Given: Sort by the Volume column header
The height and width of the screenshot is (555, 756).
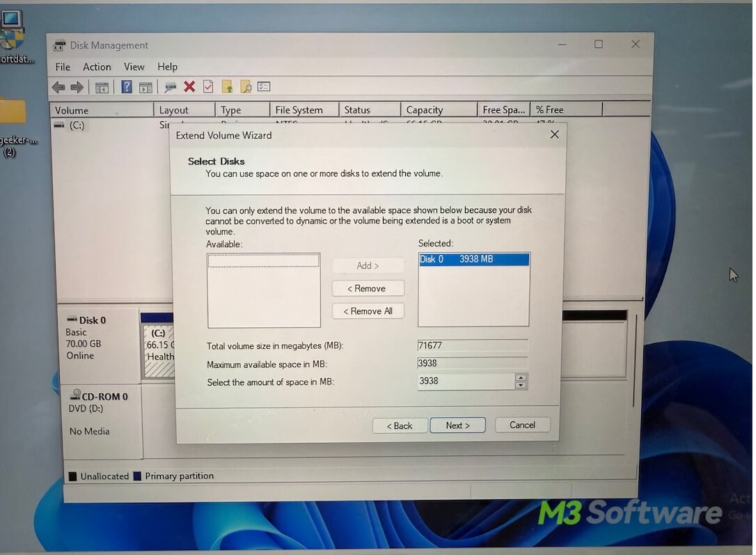Looking at the screenshot, I should click(102, 110).
